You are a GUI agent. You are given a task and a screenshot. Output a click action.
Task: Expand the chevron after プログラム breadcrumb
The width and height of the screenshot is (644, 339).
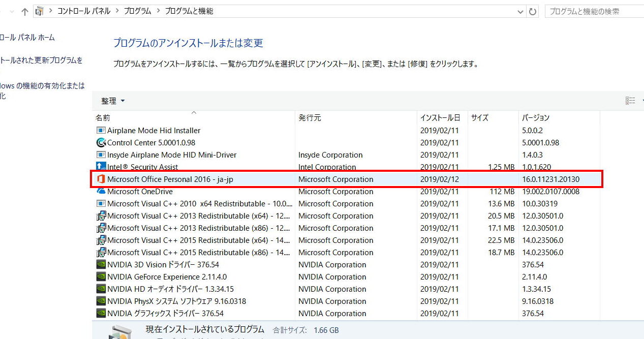158,11
